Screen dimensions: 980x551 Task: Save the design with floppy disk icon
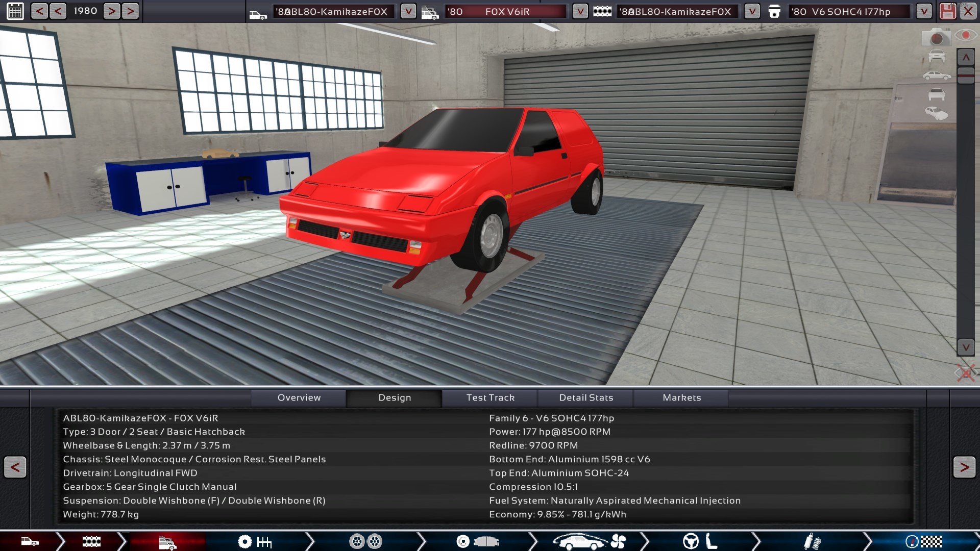[947, 11]
